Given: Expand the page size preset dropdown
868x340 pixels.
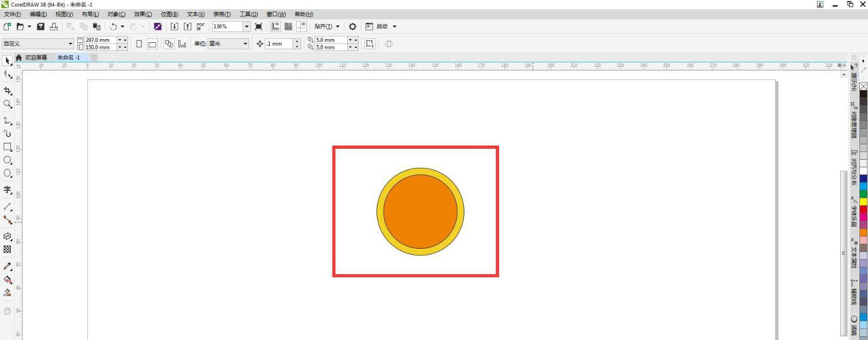Looking at the screenshot, I should tap(70, 43).
